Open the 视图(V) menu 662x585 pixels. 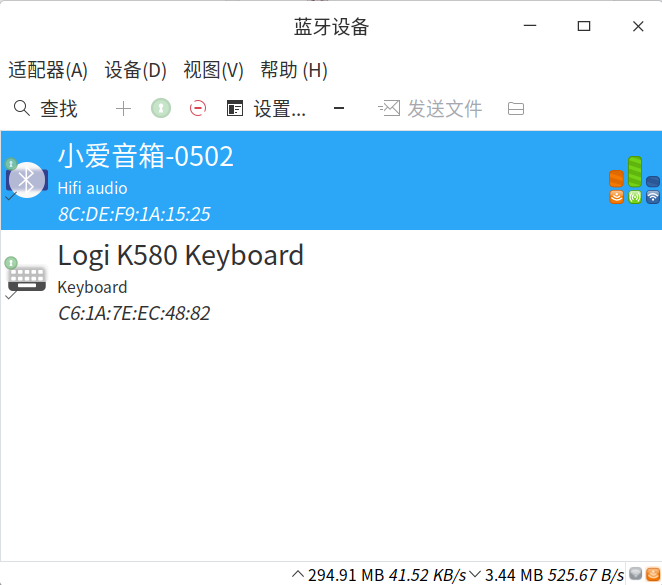[213, 70]
